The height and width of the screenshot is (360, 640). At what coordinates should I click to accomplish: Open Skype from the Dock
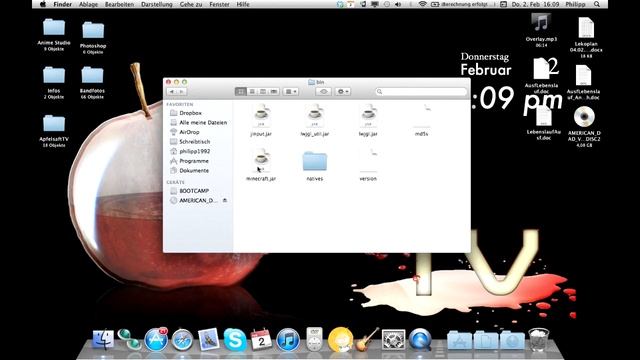(x=235, y=340)
